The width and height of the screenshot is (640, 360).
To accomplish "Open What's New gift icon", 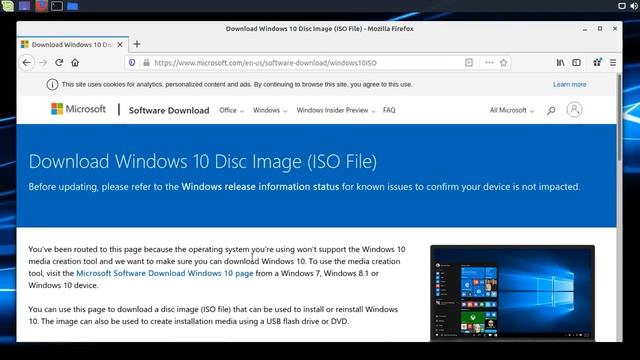I will (597, 62).
